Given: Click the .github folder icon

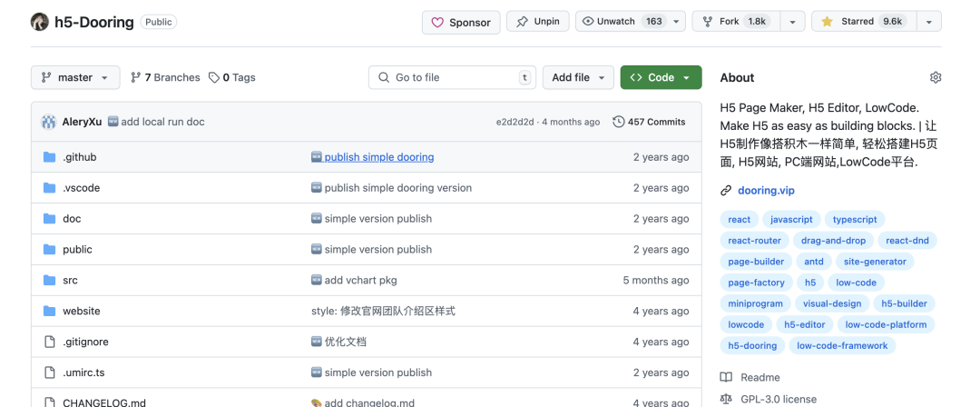Looking at the screenshot, I should (49, 157).
